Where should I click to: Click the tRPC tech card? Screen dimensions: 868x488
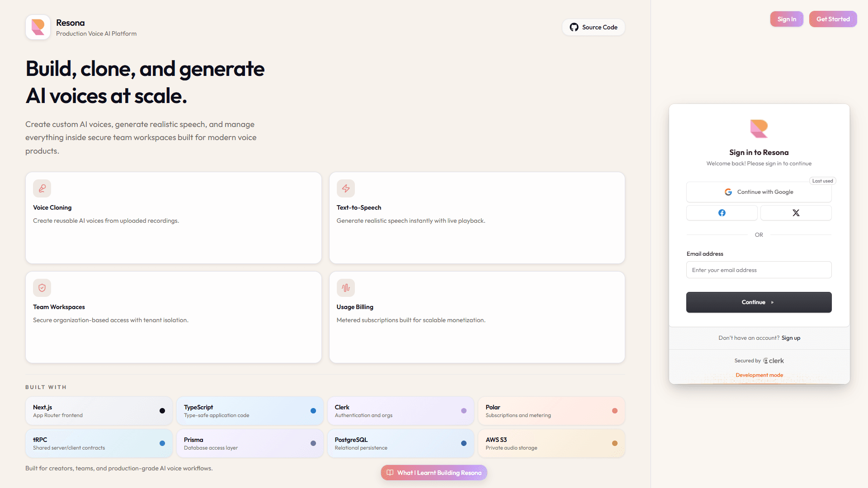coord(99,443)
